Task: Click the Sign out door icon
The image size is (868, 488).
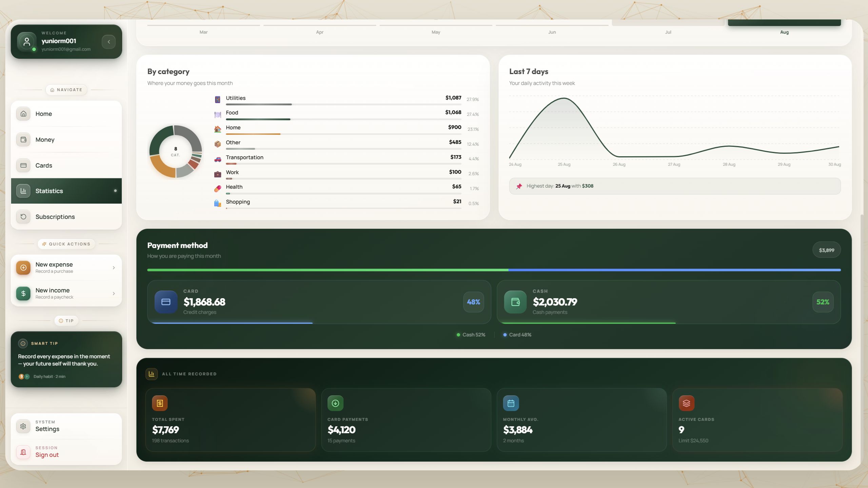Action: (x=23, y=452)
